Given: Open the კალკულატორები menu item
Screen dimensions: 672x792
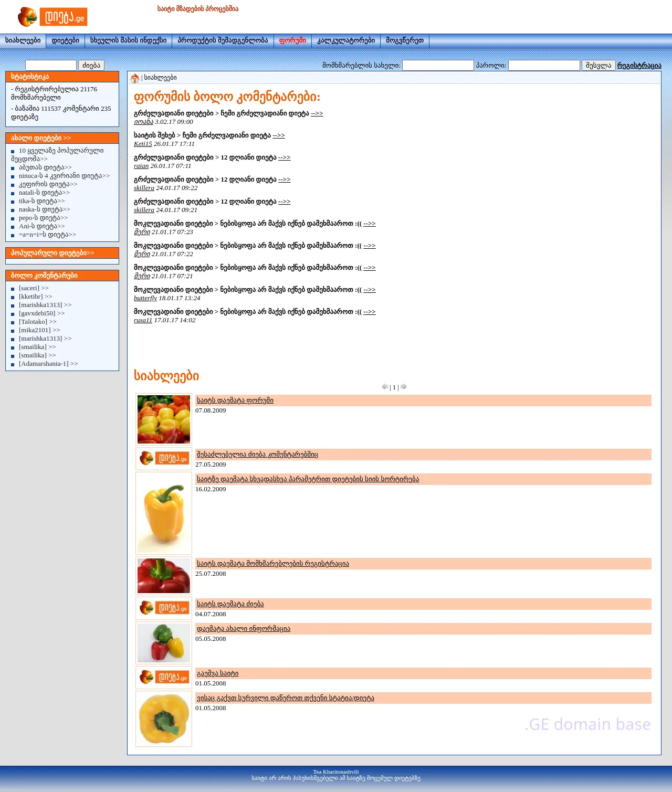Looking at the screenshot, I should pyautogui.click(x=345, y=40).
